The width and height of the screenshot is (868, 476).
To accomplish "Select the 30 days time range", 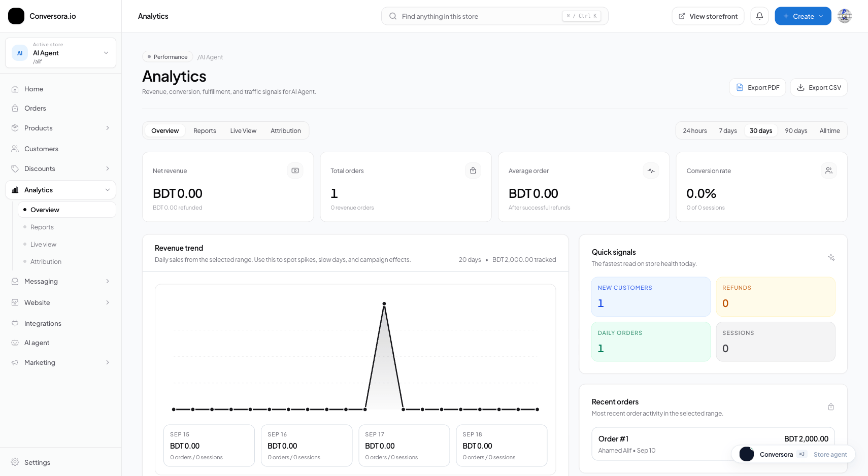I will click(761, 131).
